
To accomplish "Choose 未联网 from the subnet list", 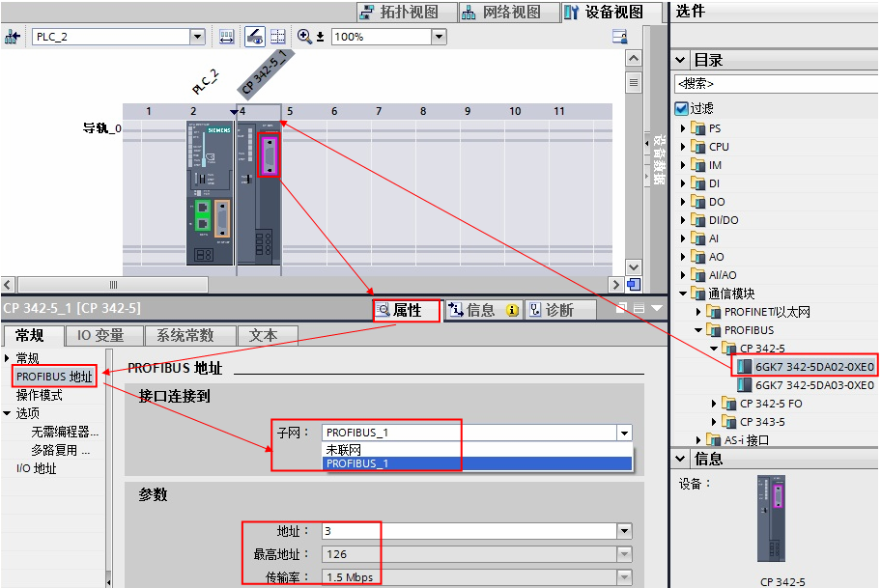I will 477,449.
